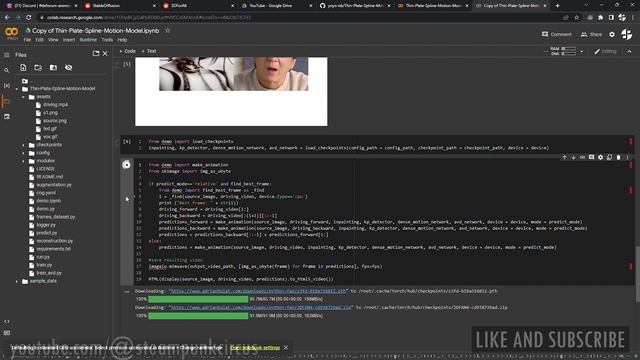Open the s3fd checkpoint download link

(x=258, y=291)
